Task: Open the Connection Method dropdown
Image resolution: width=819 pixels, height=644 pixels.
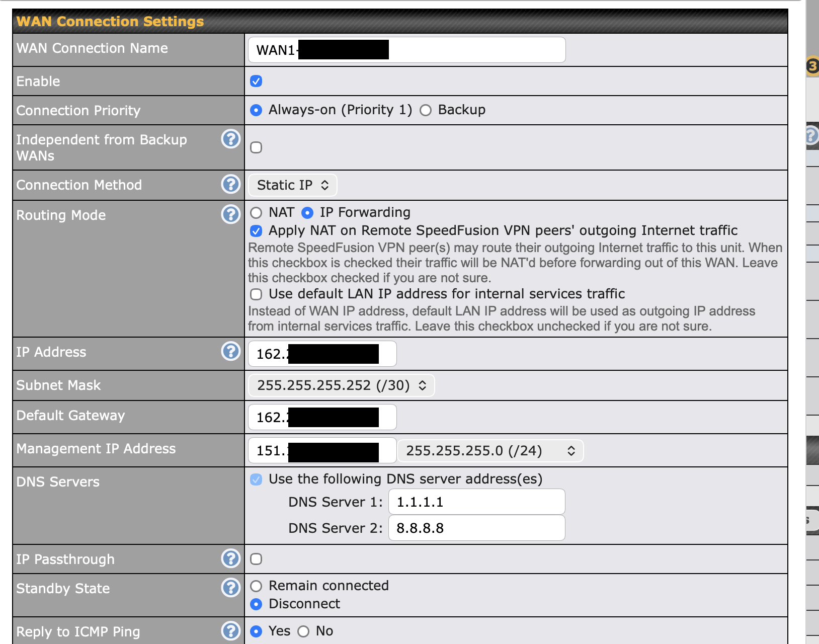Action: (292, 185)
